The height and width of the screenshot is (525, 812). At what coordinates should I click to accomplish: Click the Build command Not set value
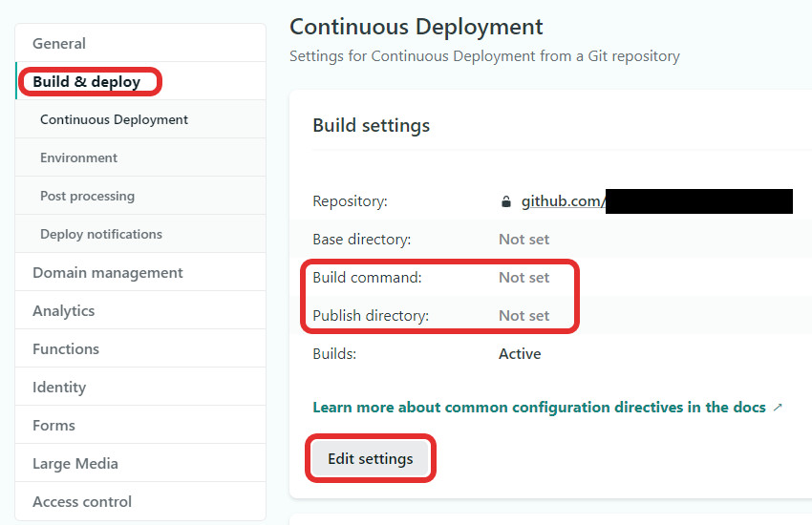click(524, 278)
